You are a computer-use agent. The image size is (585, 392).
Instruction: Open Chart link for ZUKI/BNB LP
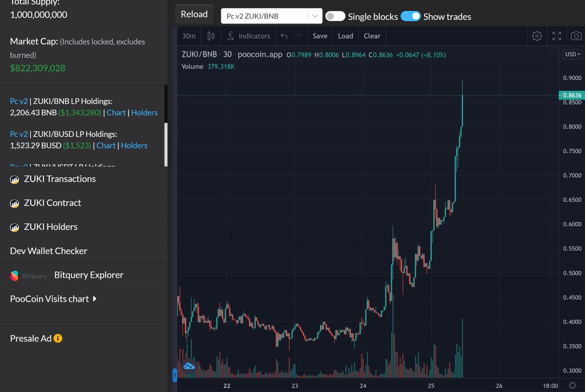pyautogui.click(x=116, y=112)
